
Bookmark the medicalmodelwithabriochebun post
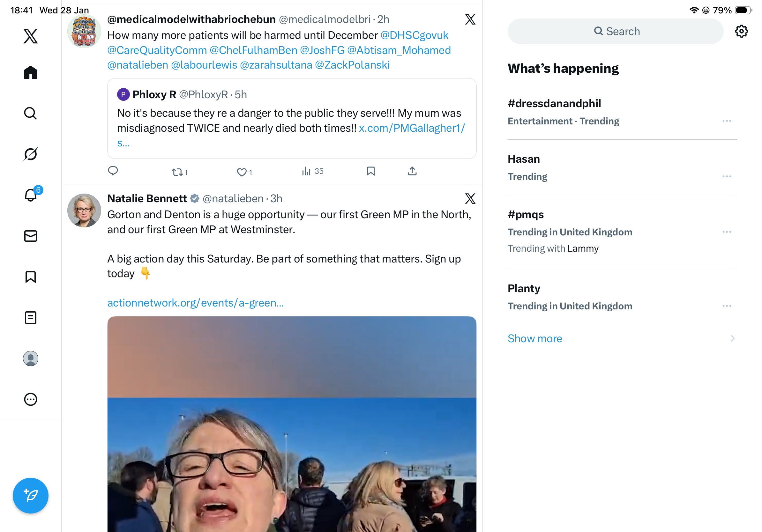click(370, 171)
